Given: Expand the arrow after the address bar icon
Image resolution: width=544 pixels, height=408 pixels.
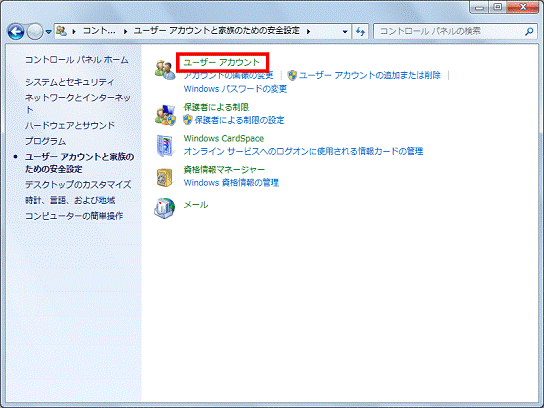Looking at the screenshot, I should [74, 32].
